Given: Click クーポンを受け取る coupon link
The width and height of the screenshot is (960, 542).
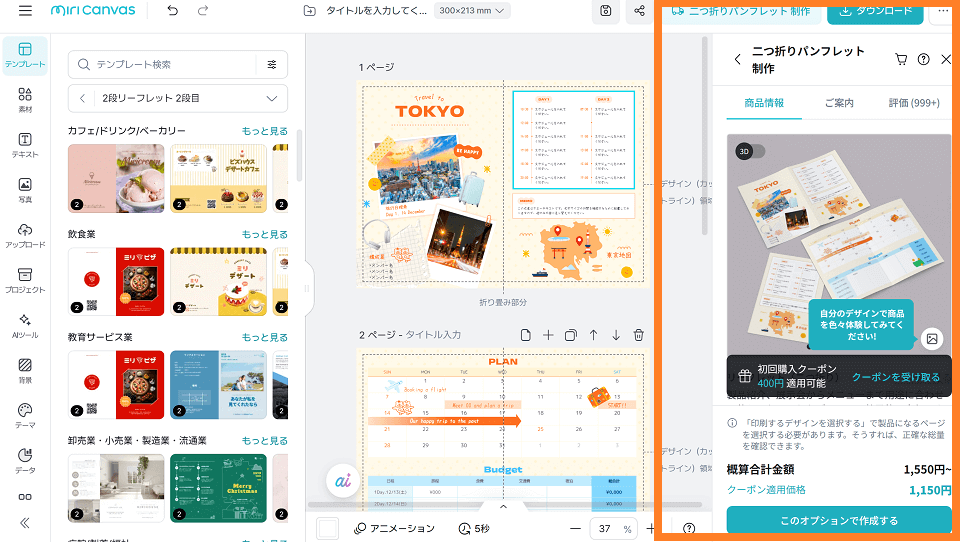Looking at the screenshot, I should pyautogui.click(x=895, y=377).
